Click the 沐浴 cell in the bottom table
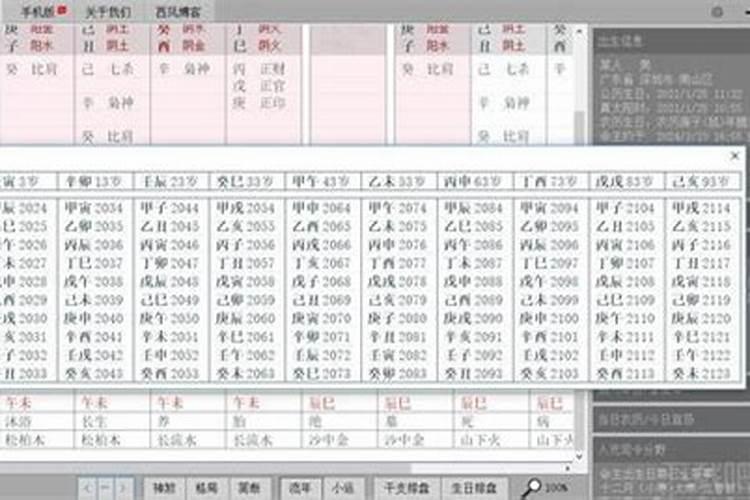 coord(18,422)
